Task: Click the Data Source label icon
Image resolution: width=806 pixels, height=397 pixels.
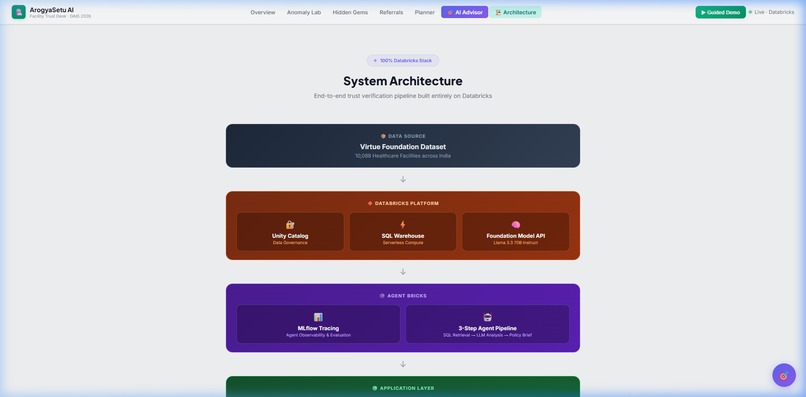Action: [x=383, y=136]
